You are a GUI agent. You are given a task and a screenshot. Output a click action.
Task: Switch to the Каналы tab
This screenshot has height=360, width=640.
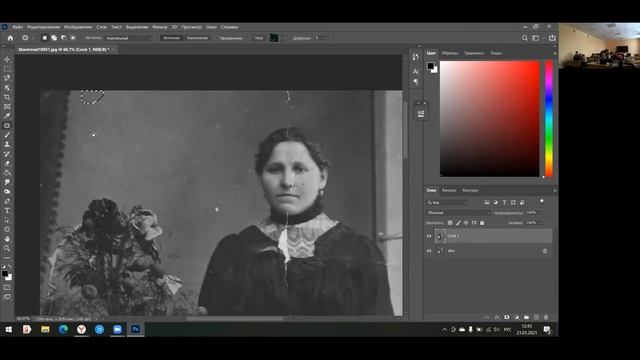point(449,191)
